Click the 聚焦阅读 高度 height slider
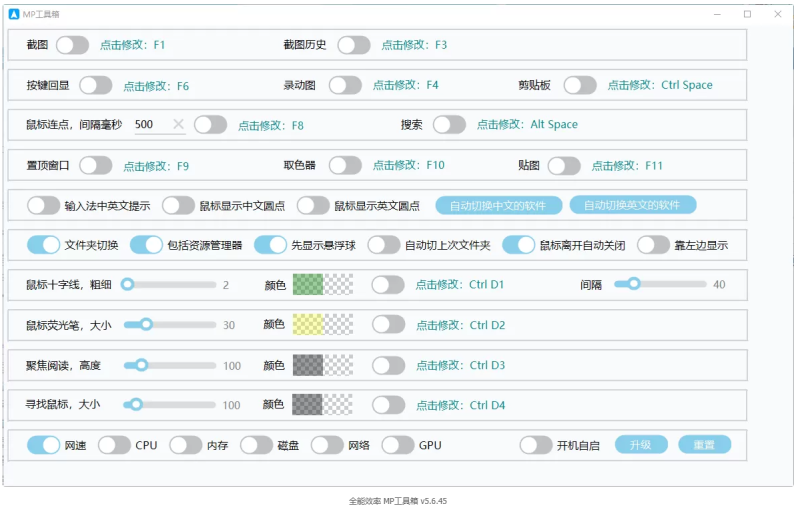 pos(170,365)
